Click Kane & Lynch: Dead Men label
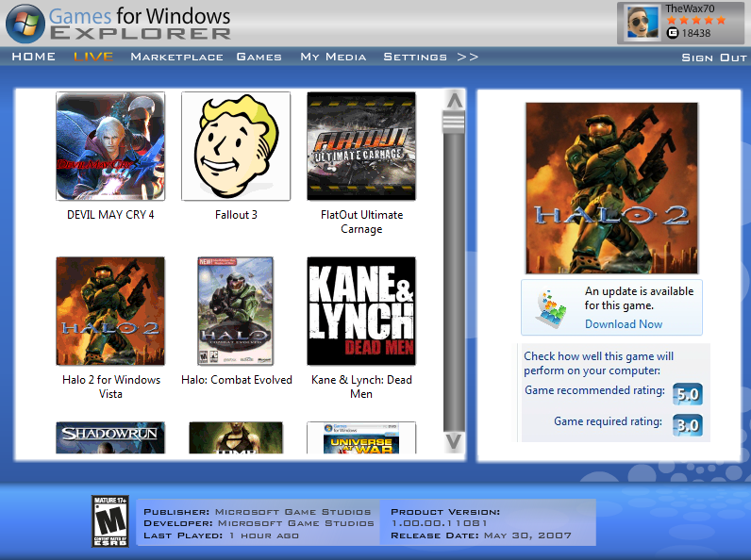Screen dimensions: 751x560 click(361, 387)
